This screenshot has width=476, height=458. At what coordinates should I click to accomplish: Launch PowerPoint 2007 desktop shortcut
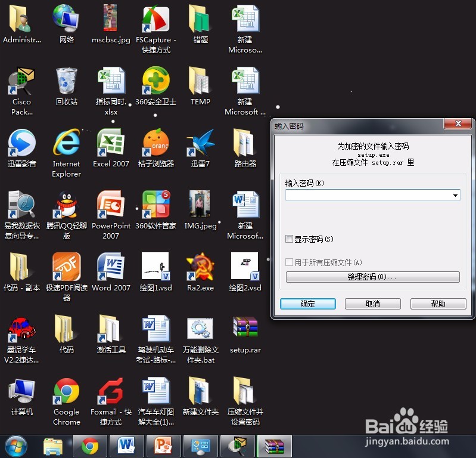pyautogui.click(x=111, y=205)
